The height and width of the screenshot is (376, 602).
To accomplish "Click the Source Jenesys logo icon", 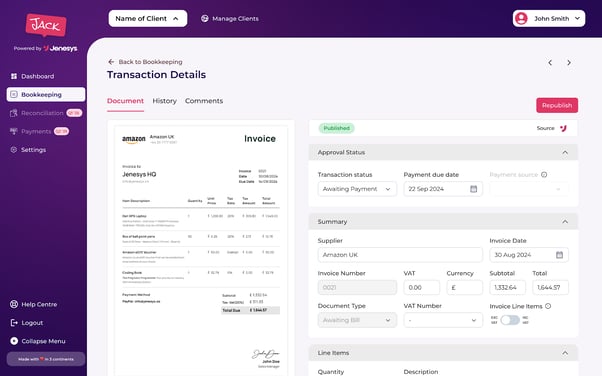I will tap(563, 128).
